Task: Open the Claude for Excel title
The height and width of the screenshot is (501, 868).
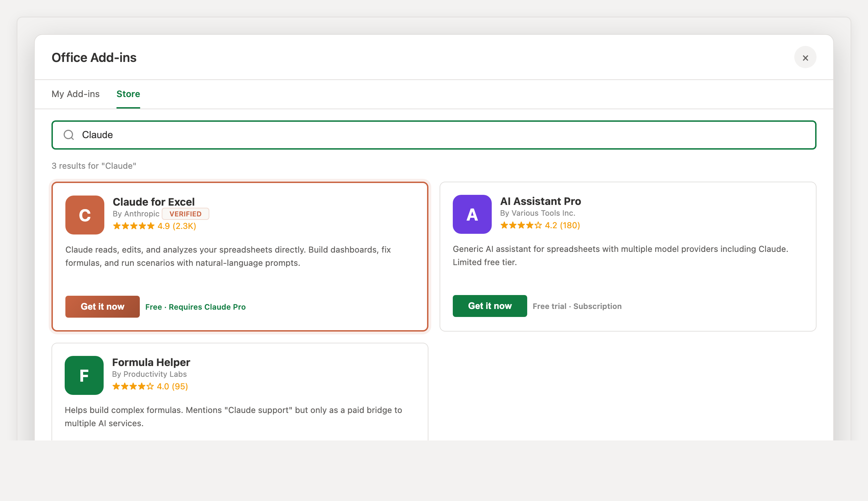Action: pos(154,202)
